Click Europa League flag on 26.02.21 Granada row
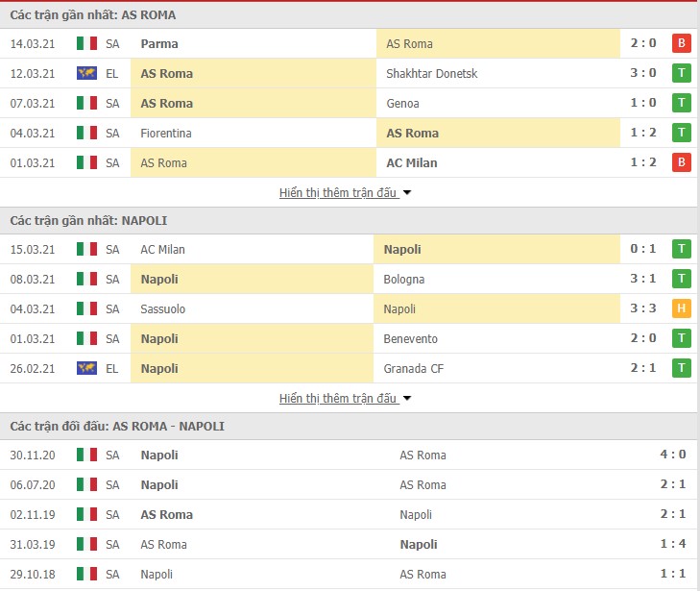700x591 pixels. coord(86,368)
